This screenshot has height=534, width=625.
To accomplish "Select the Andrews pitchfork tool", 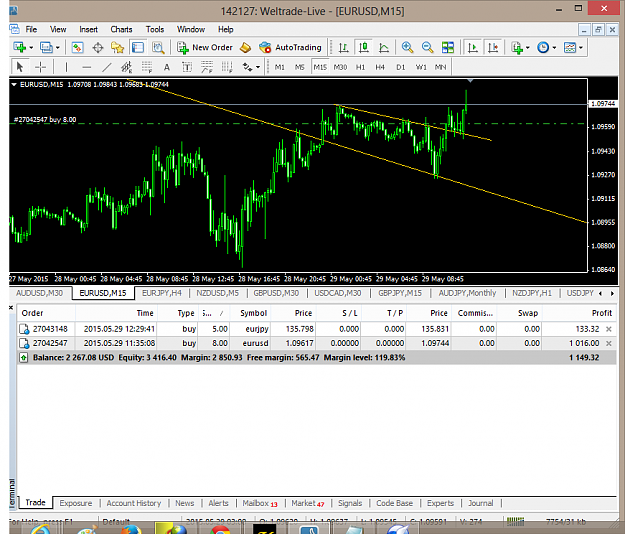I will point(207,67).
